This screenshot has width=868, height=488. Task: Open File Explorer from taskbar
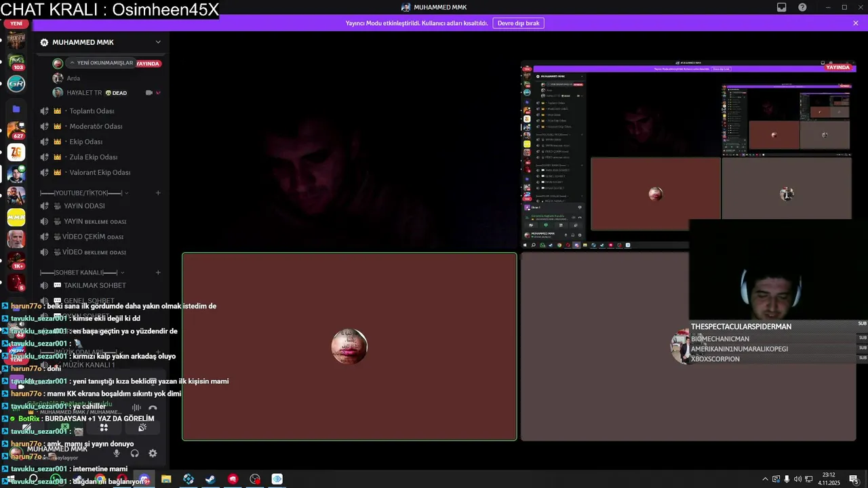coord(166,479)
